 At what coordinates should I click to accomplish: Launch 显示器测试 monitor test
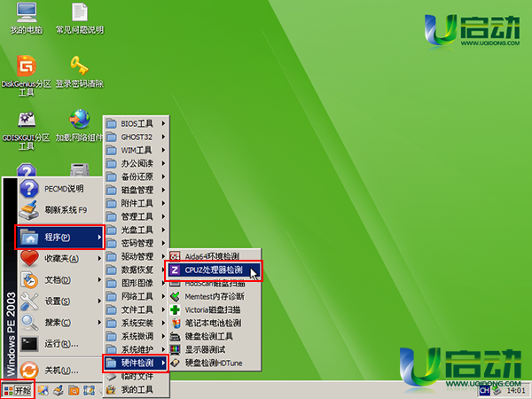coord(215,349)
